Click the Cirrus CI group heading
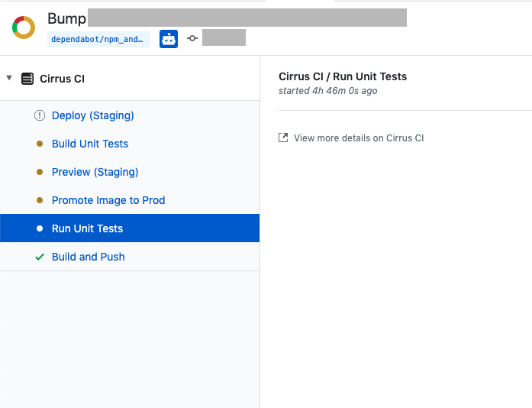 point(62,79)
